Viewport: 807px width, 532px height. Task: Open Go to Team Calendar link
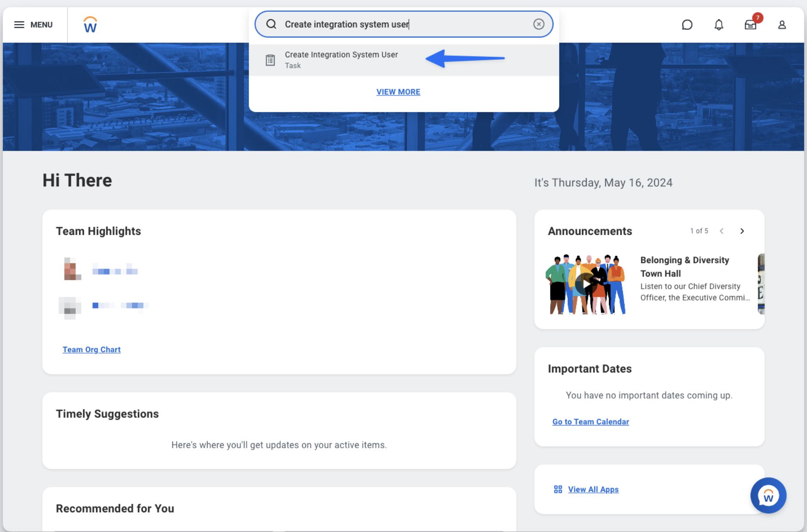coord(591,422)
